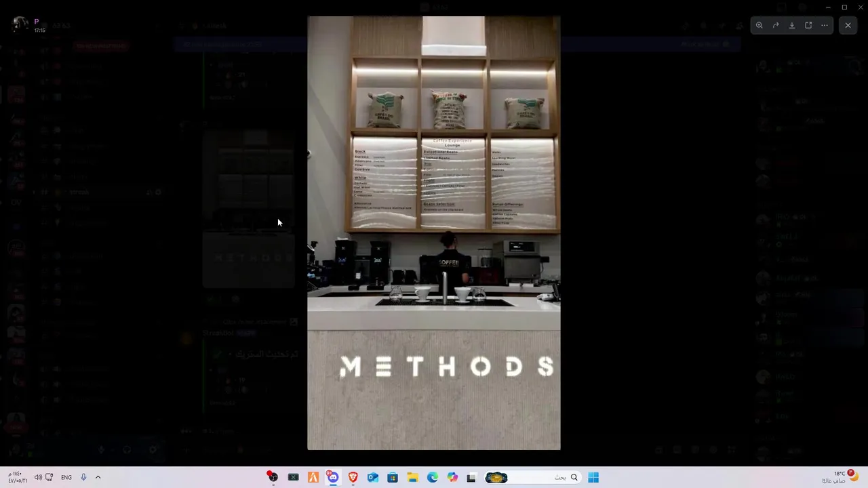Open the clock and date panel
The image size is (868, 488).
pyautogui.click(x=18, y=477)
